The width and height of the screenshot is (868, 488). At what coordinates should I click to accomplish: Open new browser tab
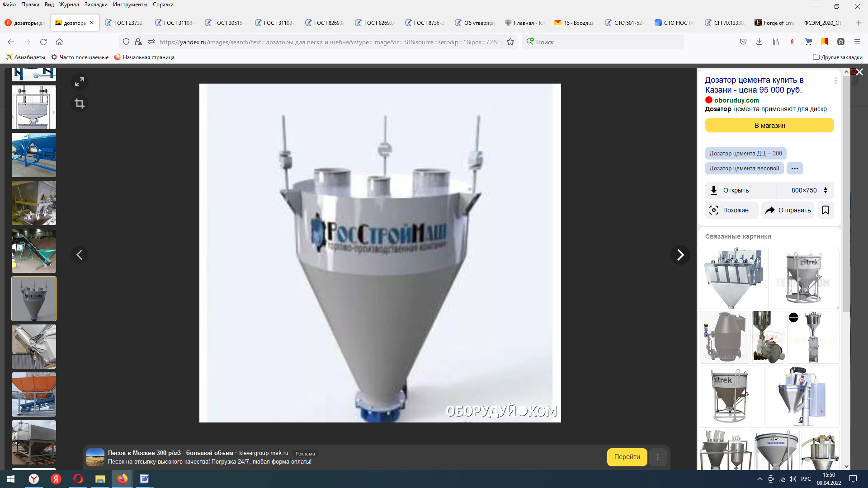tap(859, 23)
